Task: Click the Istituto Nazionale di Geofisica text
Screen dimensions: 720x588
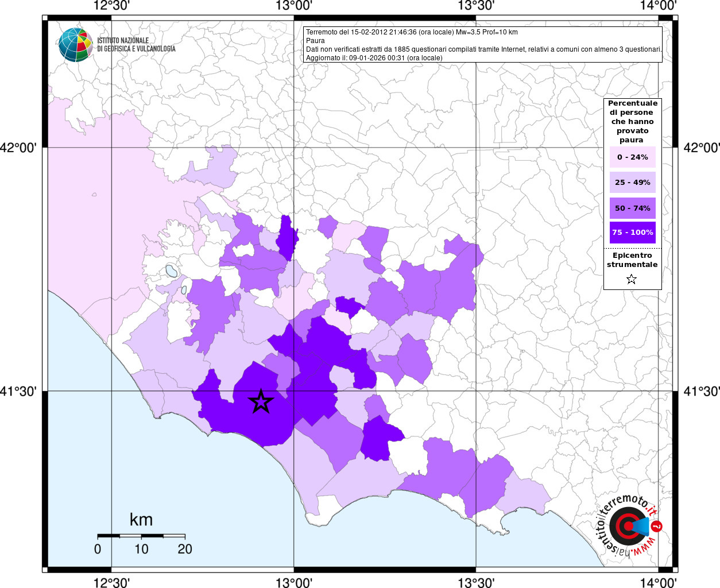Action: [136, 45]
